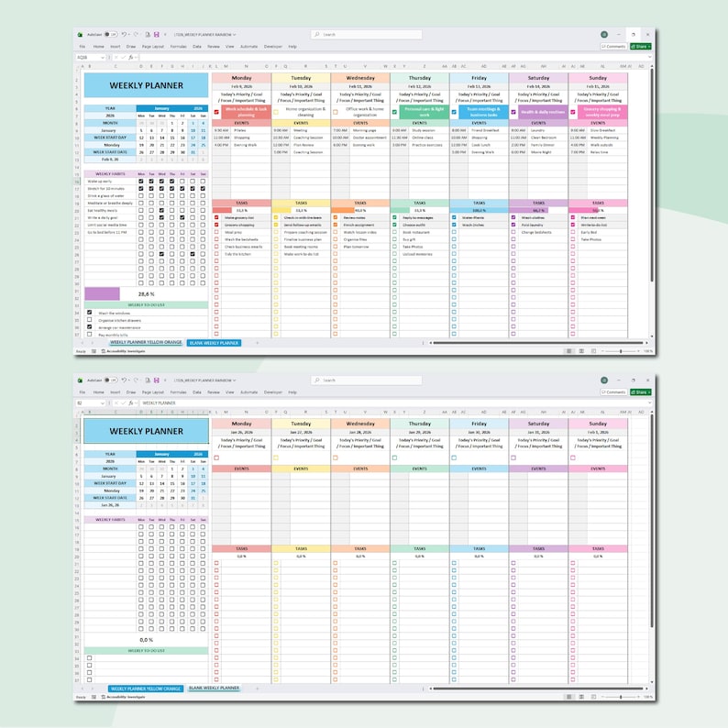
Task: Adjust zoom slider in bottom window status bar
Action: point(621,697)
